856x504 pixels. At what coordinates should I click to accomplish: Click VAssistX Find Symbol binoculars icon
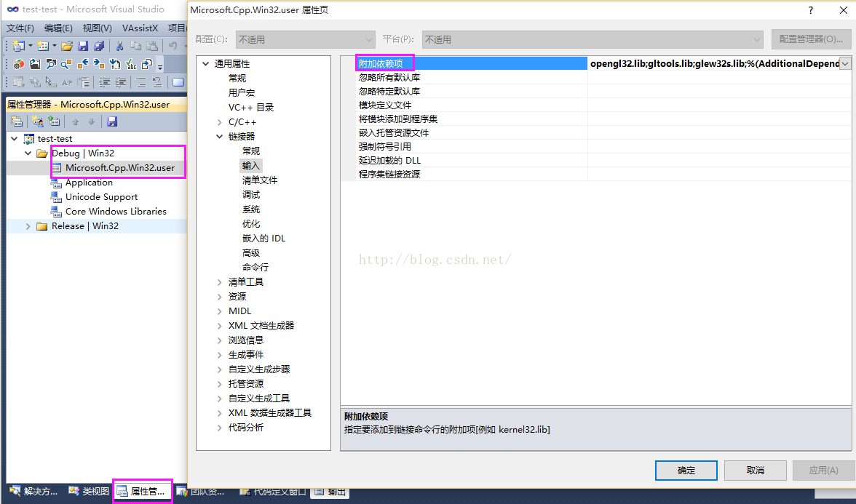(51, 64)
